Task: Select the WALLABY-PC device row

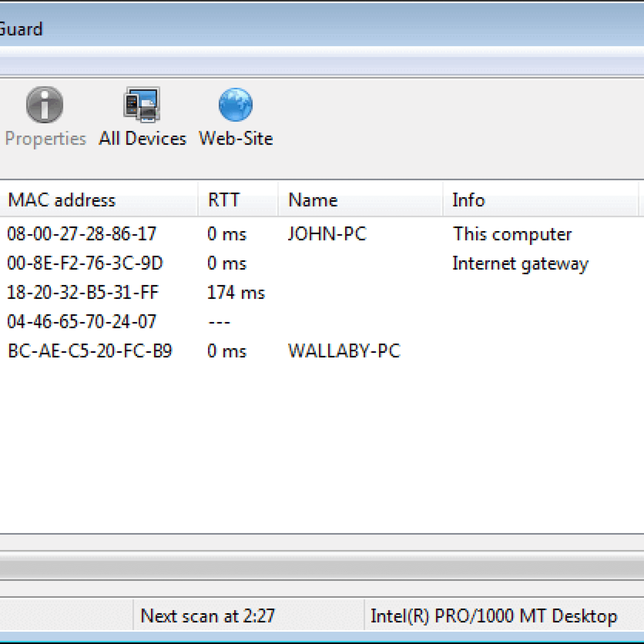Action: click(344, 351)
